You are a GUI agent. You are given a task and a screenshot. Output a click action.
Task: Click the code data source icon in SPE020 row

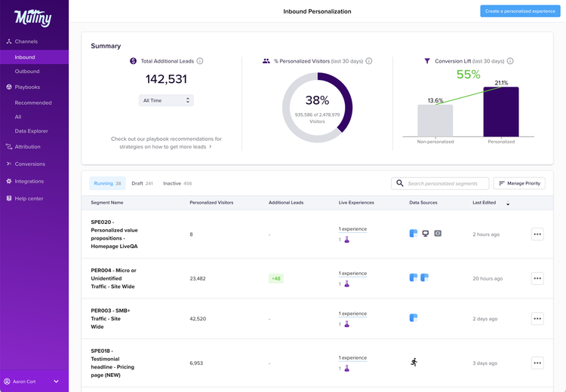point(438,234)
